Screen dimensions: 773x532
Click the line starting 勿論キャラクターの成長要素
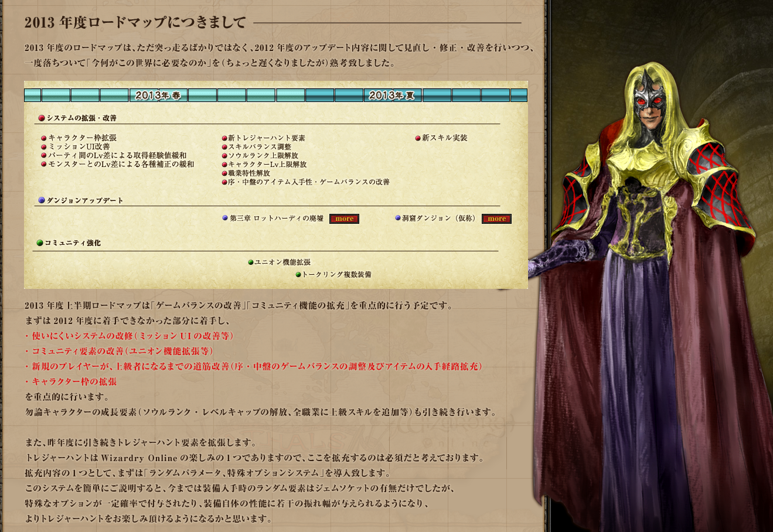pos(261,412)
